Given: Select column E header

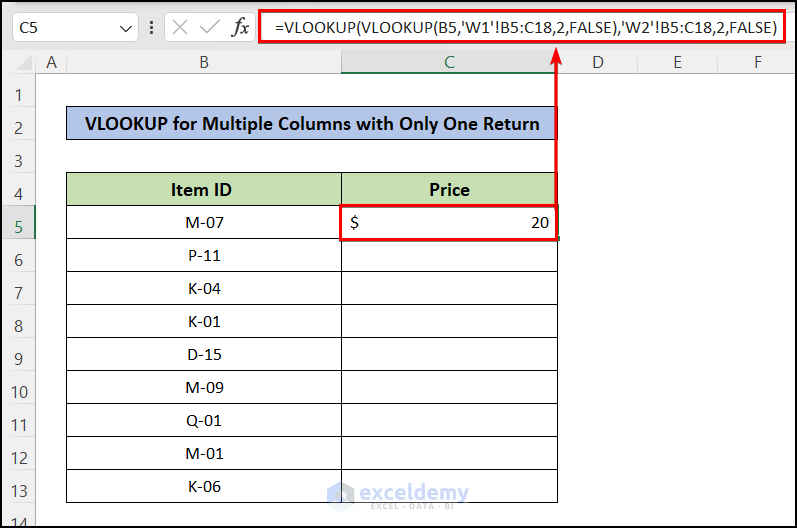Looking at the screenshot, I should tap(678, 62).
